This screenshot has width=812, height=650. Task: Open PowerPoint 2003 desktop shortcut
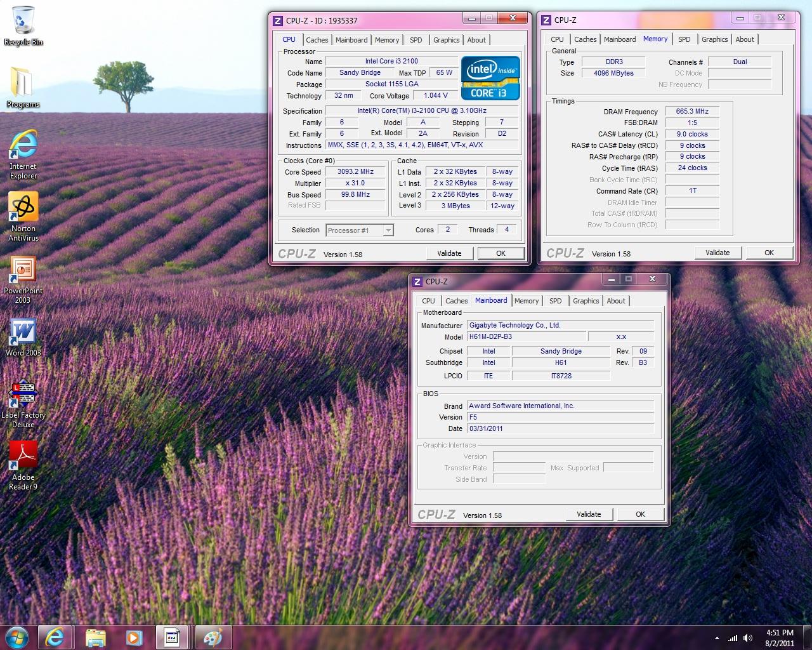point(23,279)
